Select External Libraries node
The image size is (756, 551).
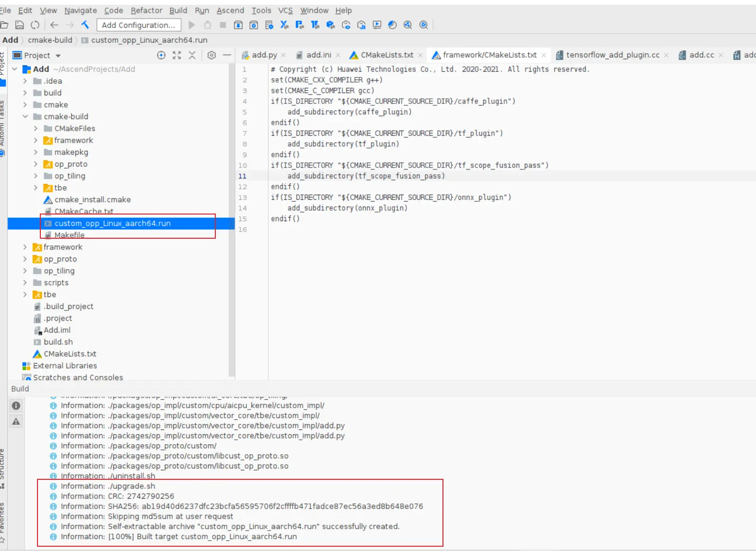tap(65, 366)
